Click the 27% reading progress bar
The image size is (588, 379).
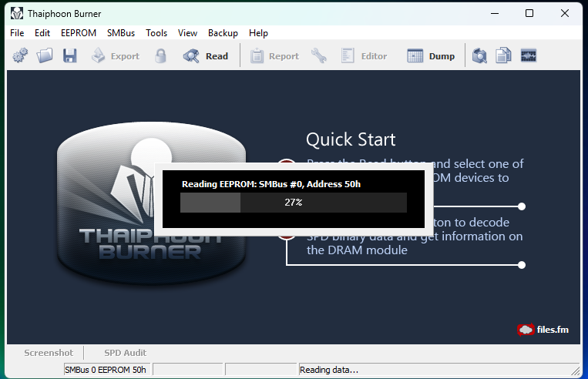pos(294,203)
